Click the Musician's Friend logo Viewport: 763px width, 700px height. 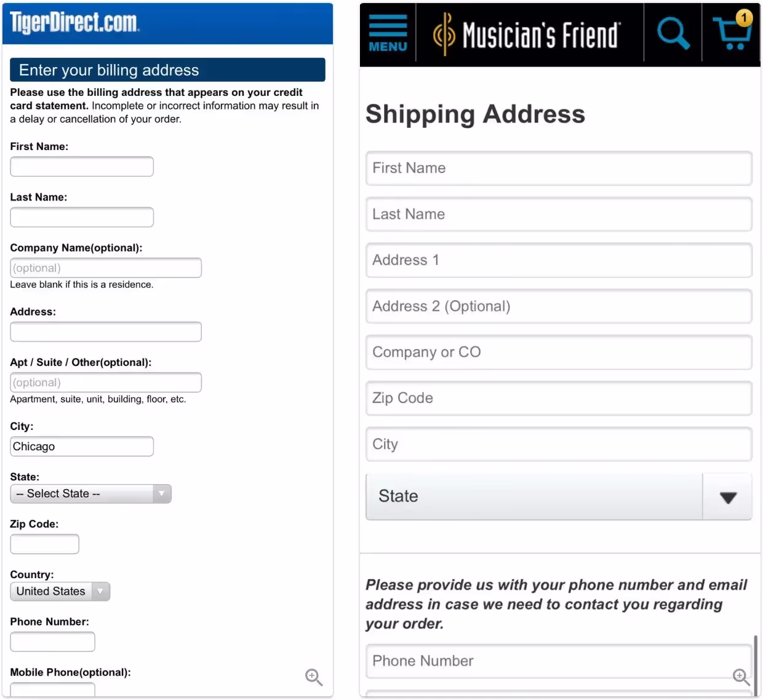point(527,34)
